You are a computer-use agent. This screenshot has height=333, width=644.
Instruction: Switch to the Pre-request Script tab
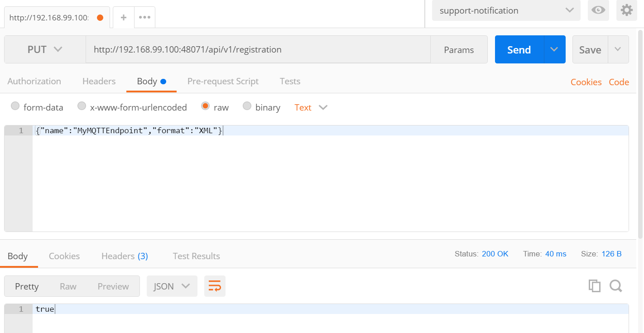coord(223,81)
